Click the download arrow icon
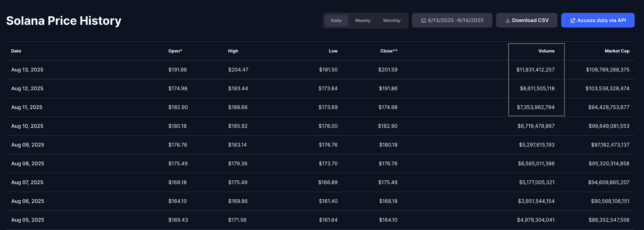 tap(508, 20)
